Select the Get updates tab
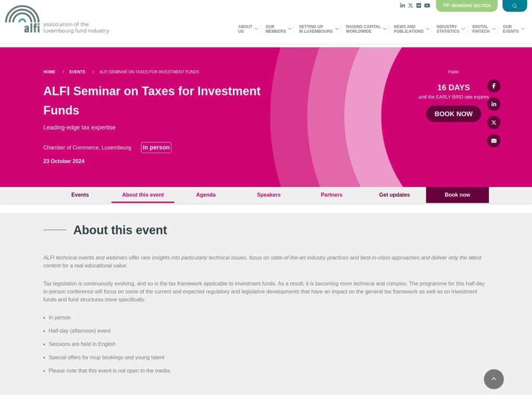The image size is (532, 399). (x=394, y=195)
